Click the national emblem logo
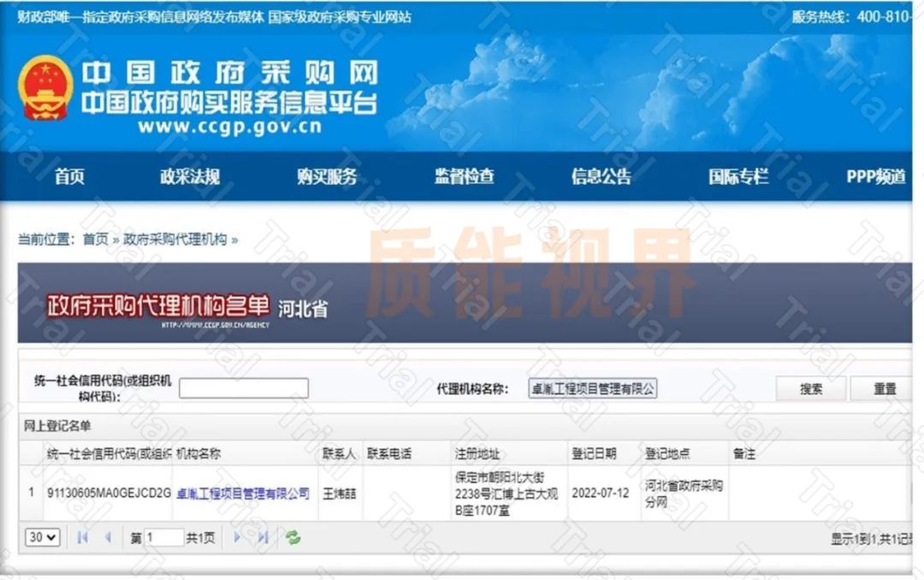Image resolution: width=924 pixels, height=580 pixels. pyautogui.click(x=45, y=88)
